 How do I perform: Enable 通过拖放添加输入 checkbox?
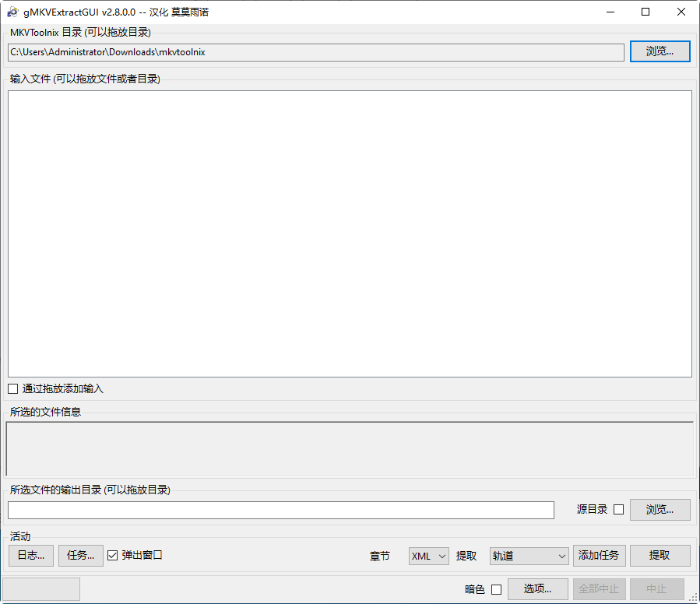[12, 388]
